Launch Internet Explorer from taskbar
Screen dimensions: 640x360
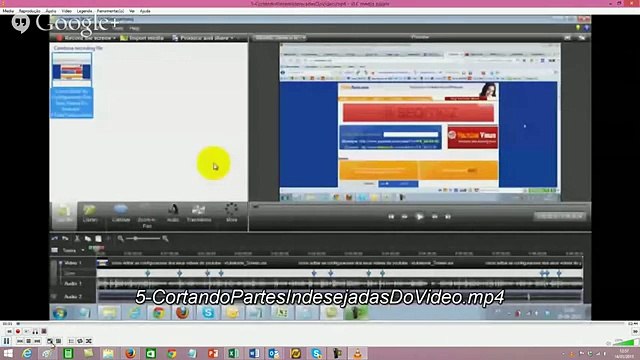coord(27,353)
